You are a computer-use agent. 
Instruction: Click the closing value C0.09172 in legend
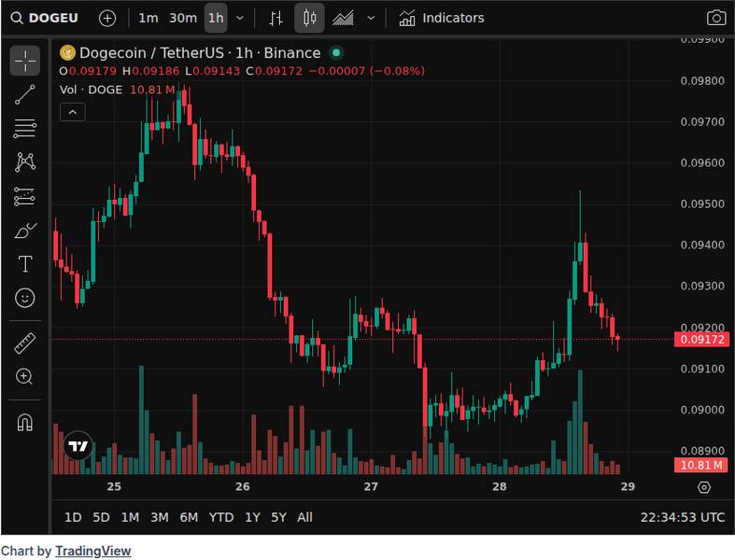point(275,71)
